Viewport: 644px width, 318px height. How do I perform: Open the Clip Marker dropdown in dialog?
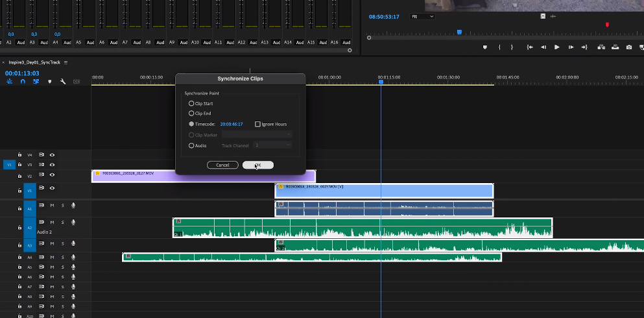tap(257, 135)
